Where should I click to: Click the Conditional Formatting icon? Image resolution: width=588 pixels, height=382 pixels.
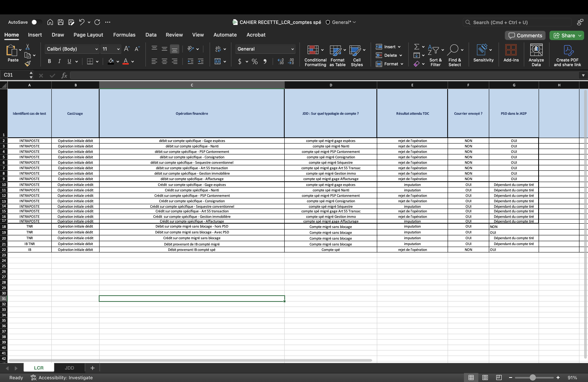click(313, 50)
